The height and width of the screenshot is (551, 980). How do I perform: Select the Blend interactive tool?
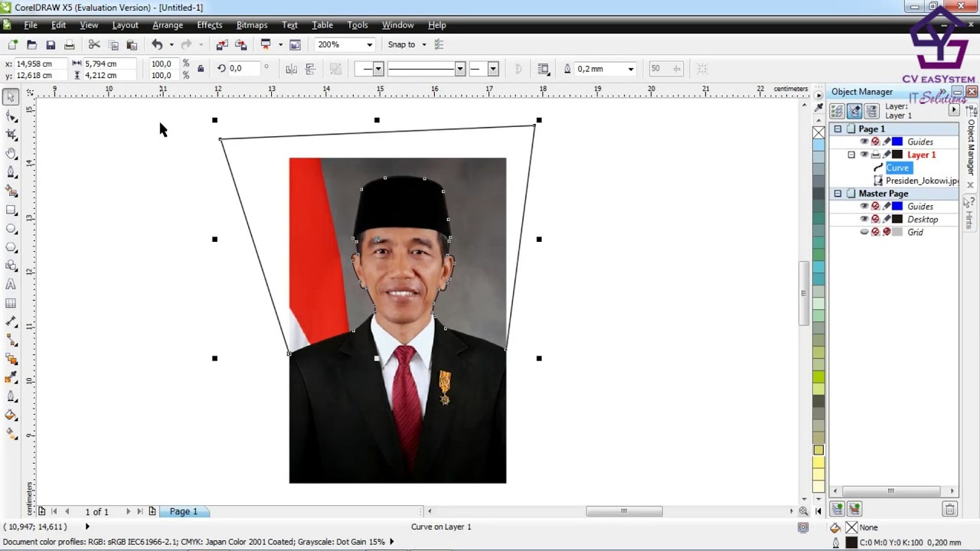pos(11,359)
